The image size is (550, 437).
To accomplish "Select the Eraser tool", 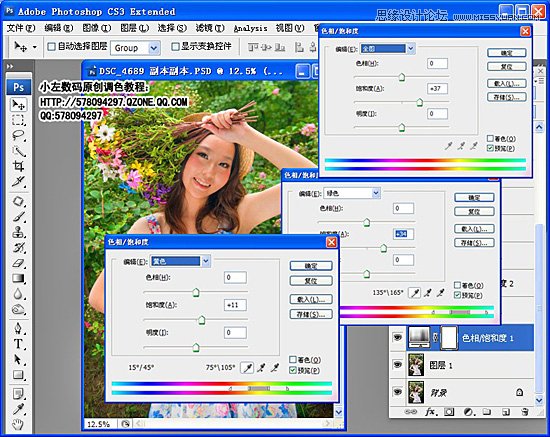I will click(18, 263).
